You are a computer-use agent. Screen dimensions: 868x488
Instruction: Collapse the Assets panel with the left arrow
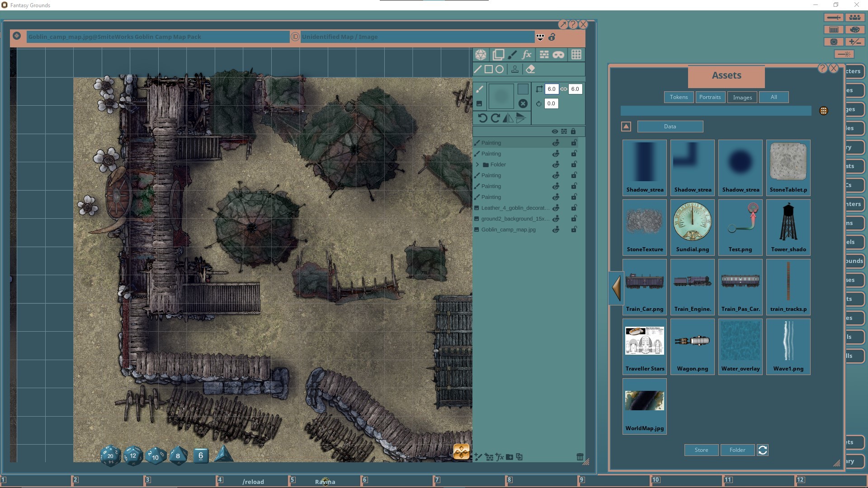pyautogui.click(x=616, y=288)
